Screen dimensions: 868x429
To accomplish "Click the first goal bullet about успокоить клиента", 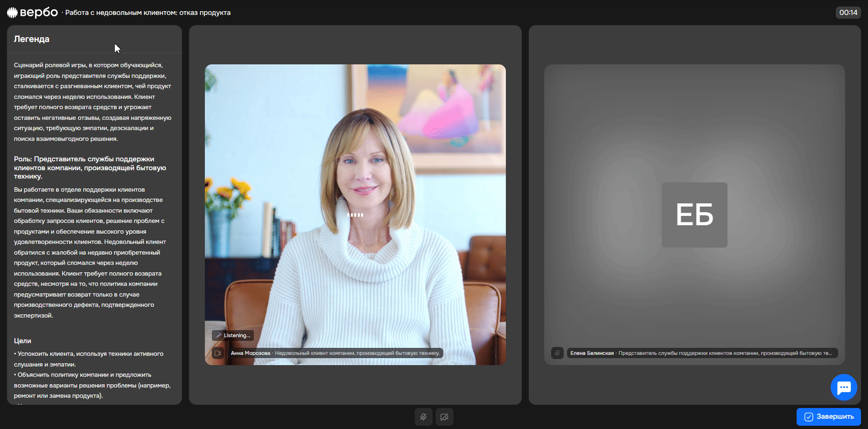I will coord(89,359).
